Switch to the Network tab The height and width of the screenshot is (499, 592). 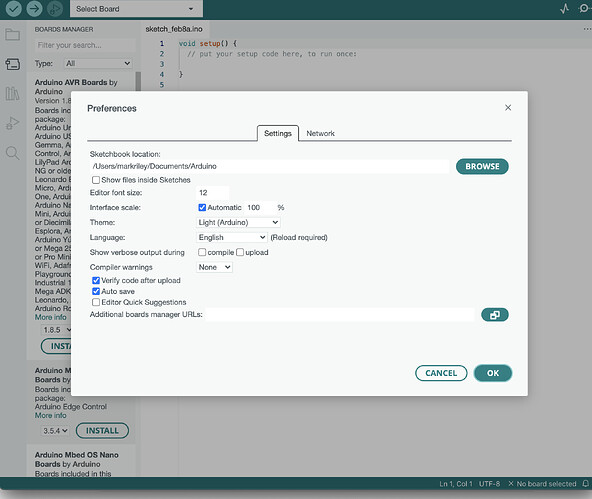click(x=320, y=133)
